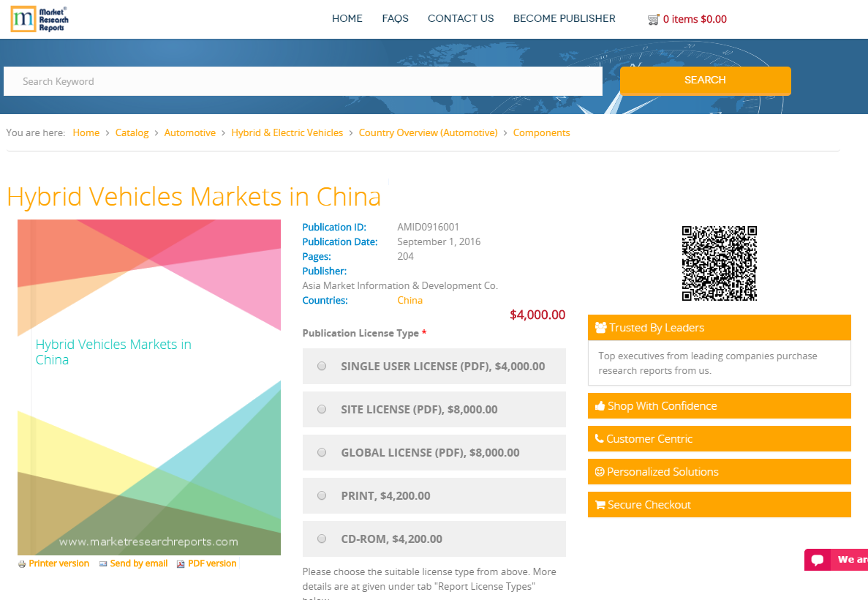The image size is (868, 600).
Task: Click the Trusted By Leaders people icon
Action: (600, 327)
